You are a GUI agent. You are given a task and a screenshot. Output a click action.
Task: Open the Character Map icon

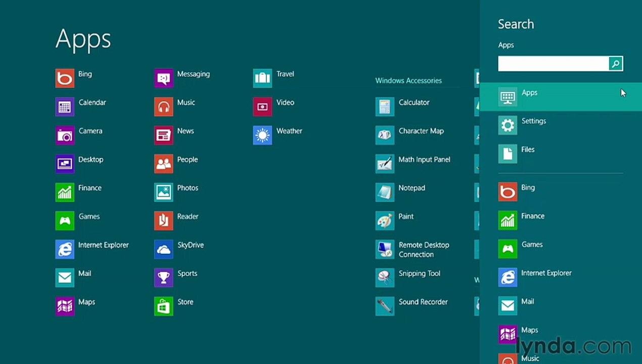click(385, 135)
